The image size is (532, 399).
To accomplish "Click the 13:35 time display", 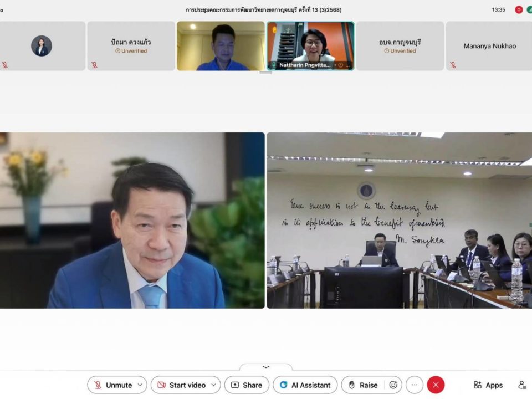I will coord(498,10).
